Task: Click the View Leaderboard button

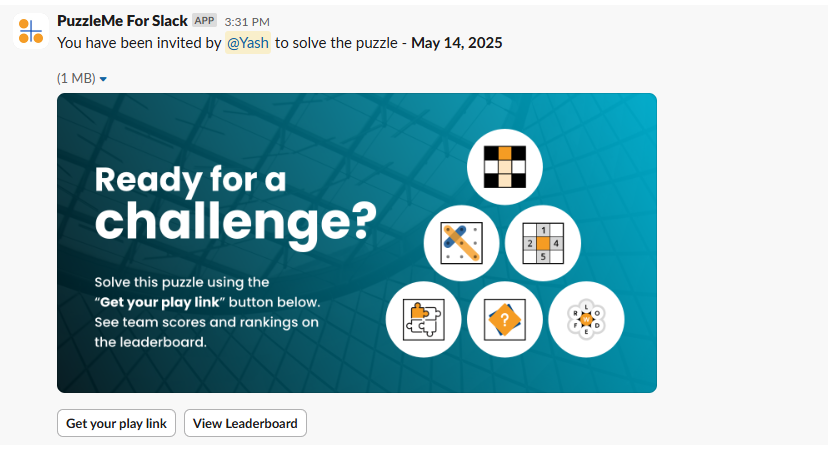Action: point(245,423)
